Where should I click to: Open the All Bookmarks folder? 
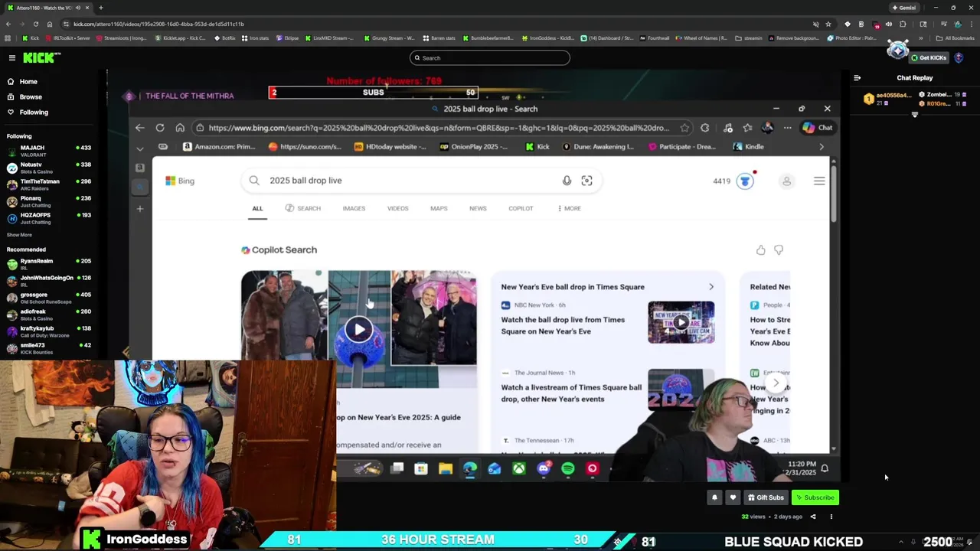(955, 37)
